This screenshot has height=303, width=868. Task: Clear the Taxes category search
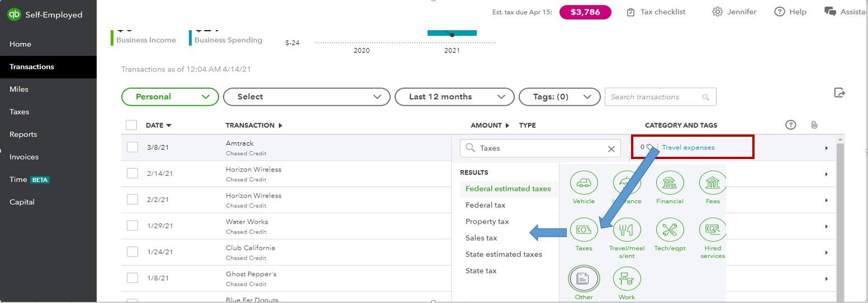tap(611, 149)
